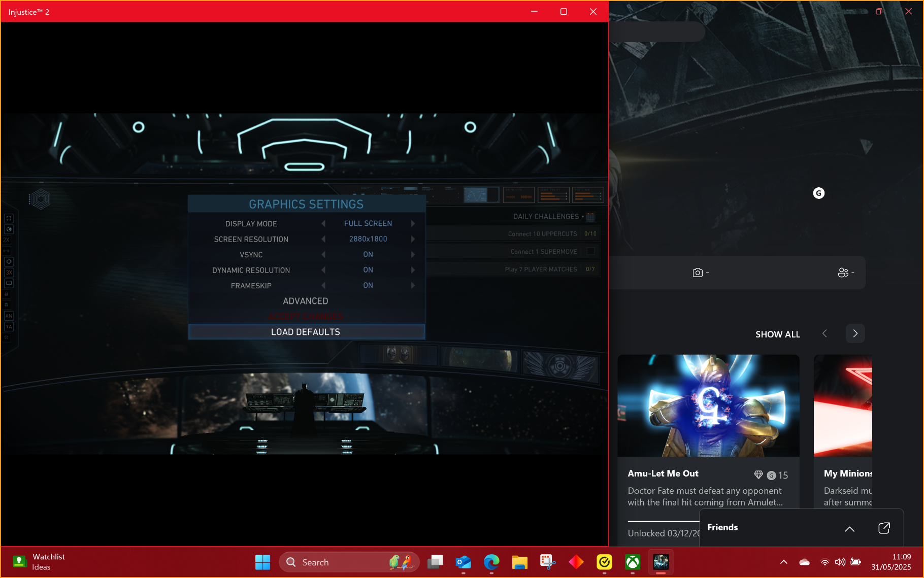Click the FULL SCREEN display mode value
The image size is (924, 578).
click(368, 224)
